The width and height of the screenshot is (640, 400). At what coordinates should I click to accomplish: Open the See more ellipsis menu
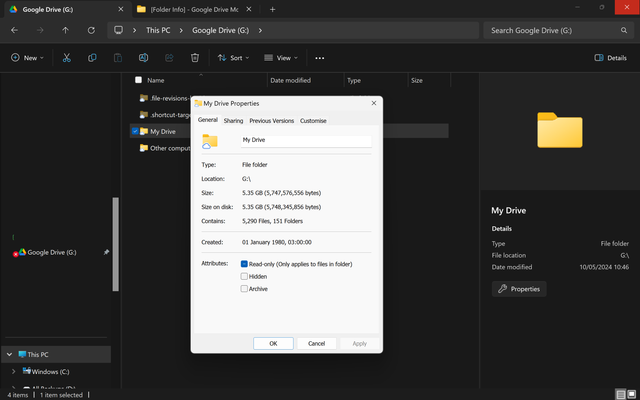coord(320,58)
